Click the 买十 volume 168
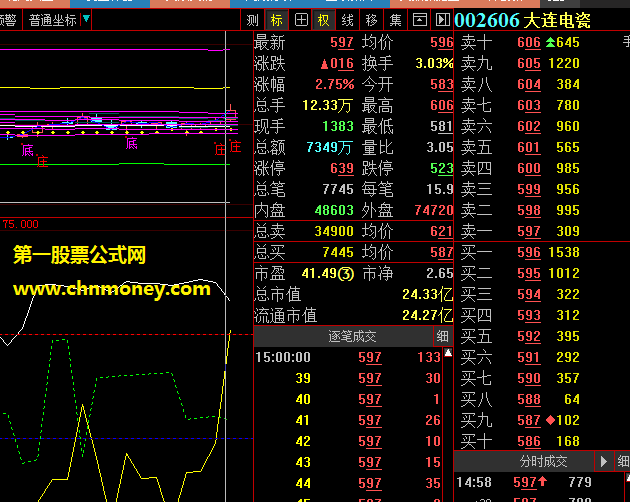The width and height of the screenshot is (630, 502). 568,441
